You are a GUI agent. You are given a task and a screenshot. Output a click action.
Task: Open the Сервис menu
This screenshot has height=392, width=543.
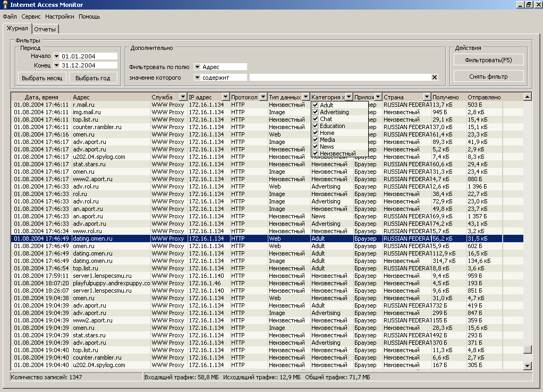31,16
